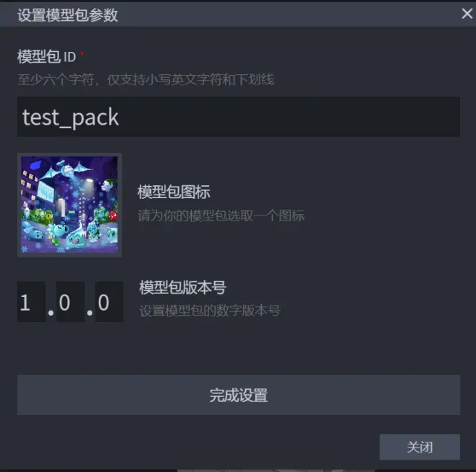Click the 关闭 button
Screen dimensions: 476x472
click(x=420, y=447)
